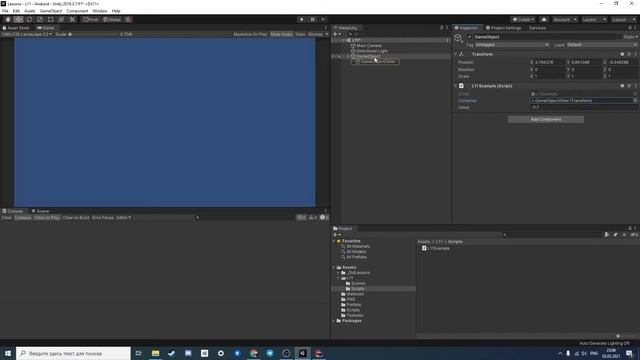640x360 pixels.
Task: Toggle Pivot/Center handle mode
Action: coord(91,20)
